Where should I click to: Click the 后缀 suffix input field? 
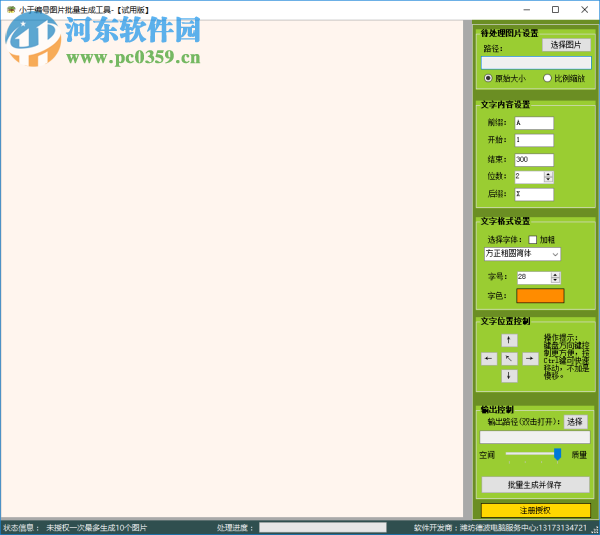[534, 194]
